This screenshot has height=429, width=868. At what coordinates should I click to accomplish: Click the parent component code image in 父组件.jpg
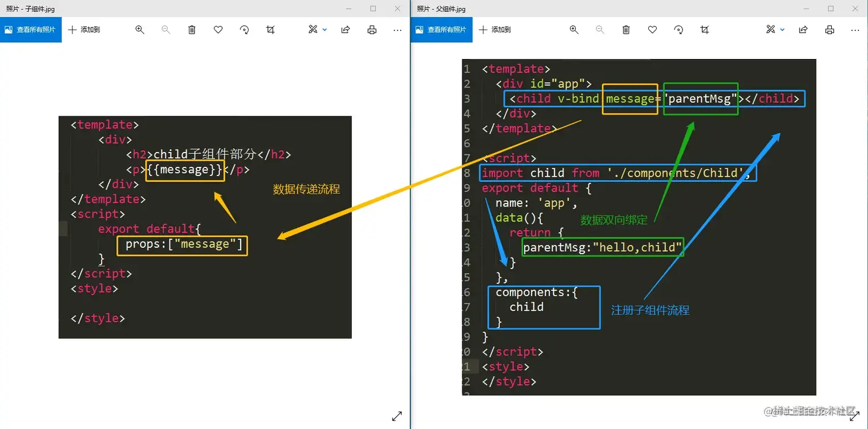(x=639, y=227)
